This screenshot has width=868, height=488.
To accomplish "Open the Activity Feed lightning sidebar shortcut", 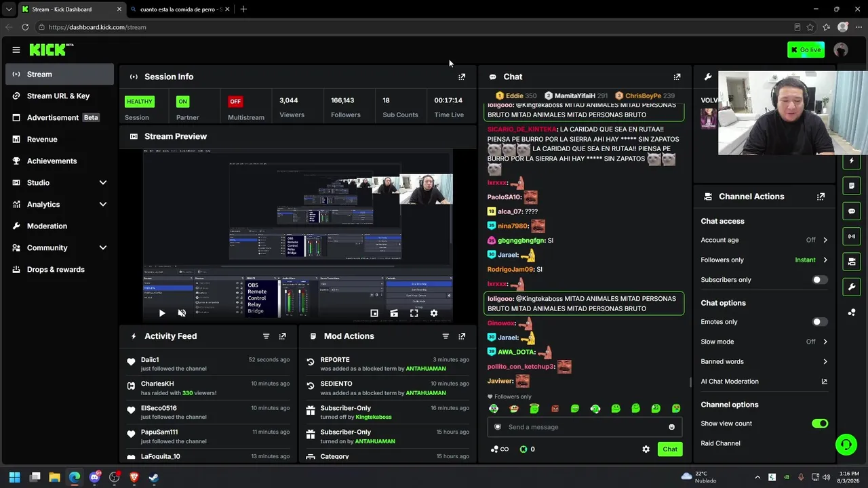I will [852, 161].
